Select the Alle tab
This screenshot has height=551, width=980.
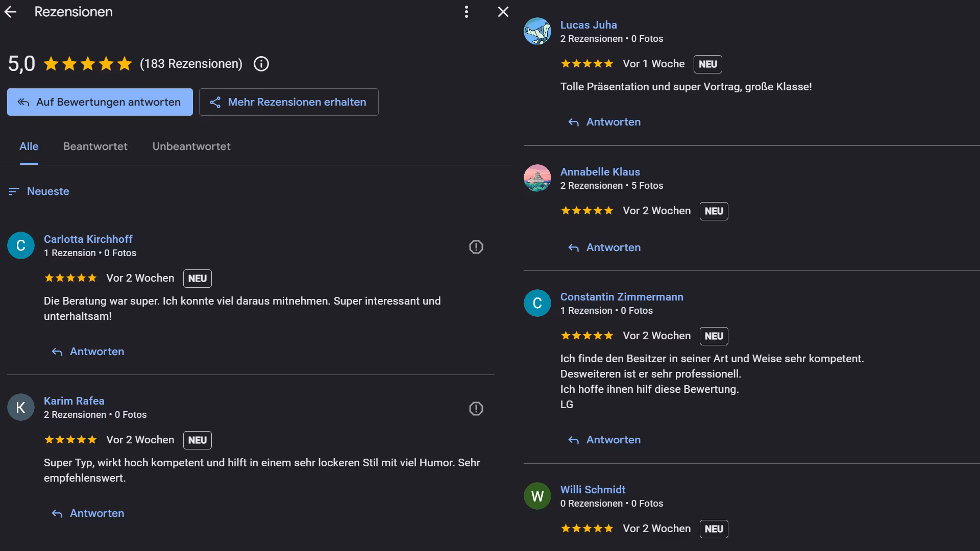click(x=29, y=146)
